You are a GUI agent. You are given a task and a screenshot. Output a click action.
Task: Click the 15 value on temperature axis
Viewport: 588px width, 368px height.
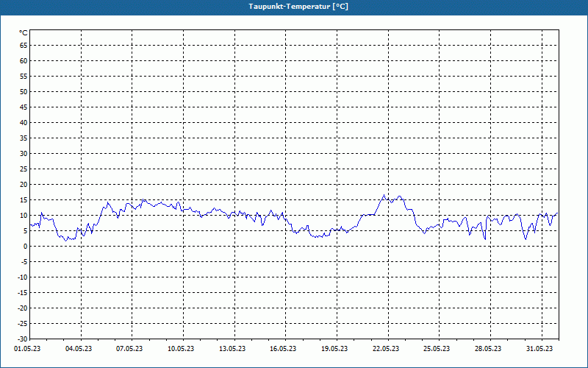(x=24, y=200)
